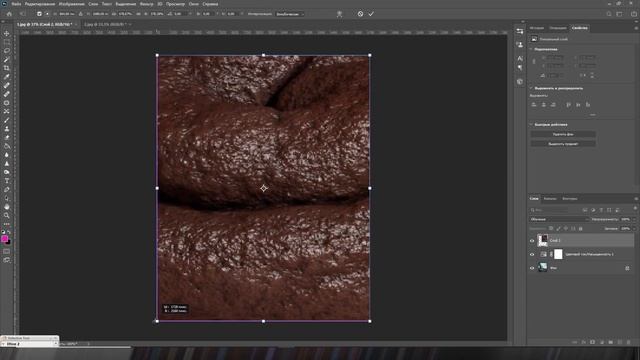Select the Move tool
This screenshot has height=360, width=640.
tap(7, 33)
